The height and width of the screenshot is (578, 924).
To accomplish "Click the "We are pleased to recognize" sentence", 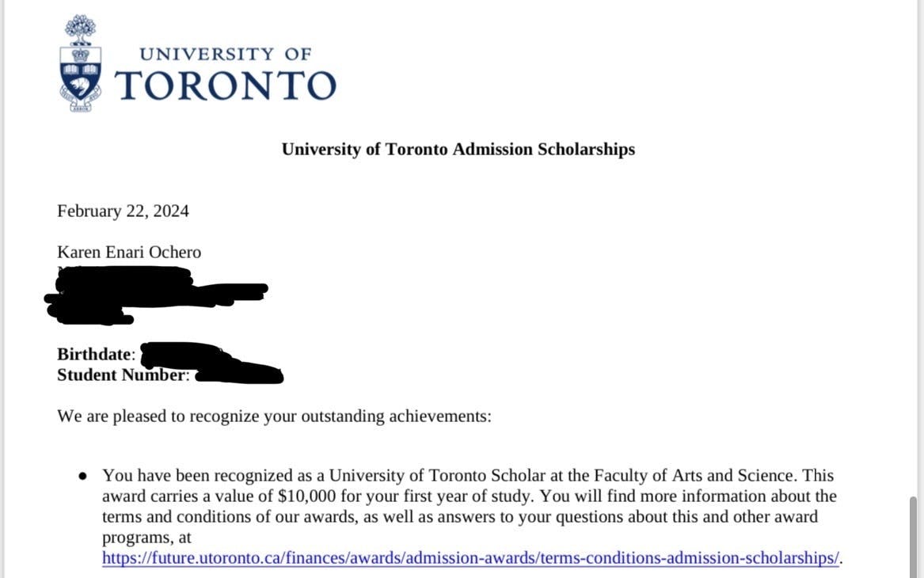I will (274, 416).
